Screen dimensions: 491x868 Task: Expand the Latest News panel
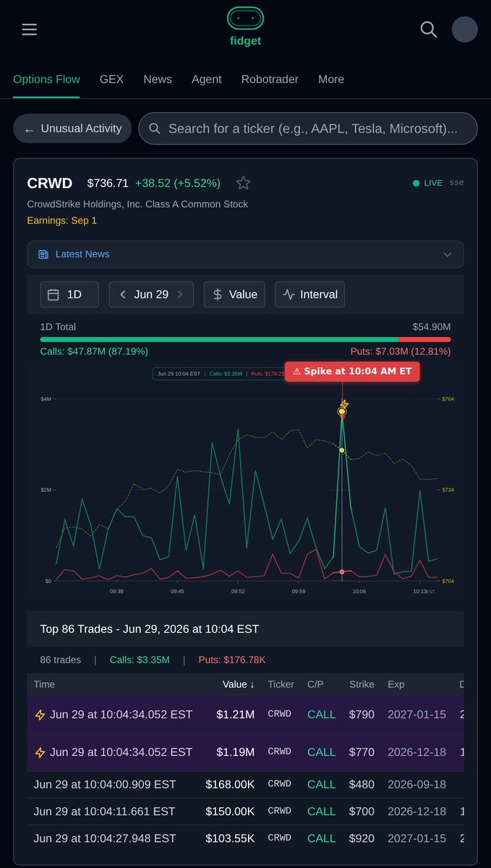[x=245, y=255]
